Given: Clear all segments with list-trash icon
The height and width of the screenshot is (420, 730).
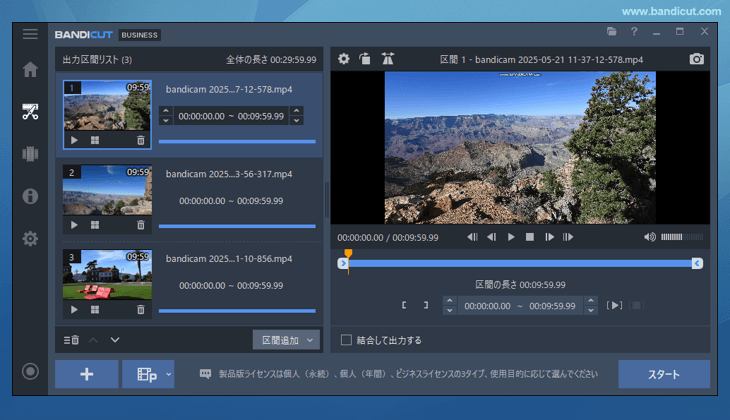Looking at the screenshot, I should [71, 340].
